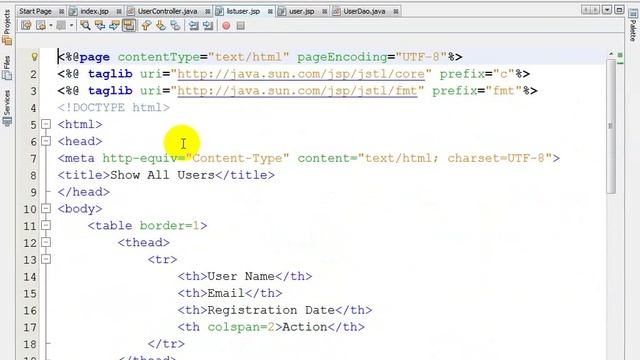
Task: Click the DOCTYPE html declaration line
Action: [x=113, y=107]
